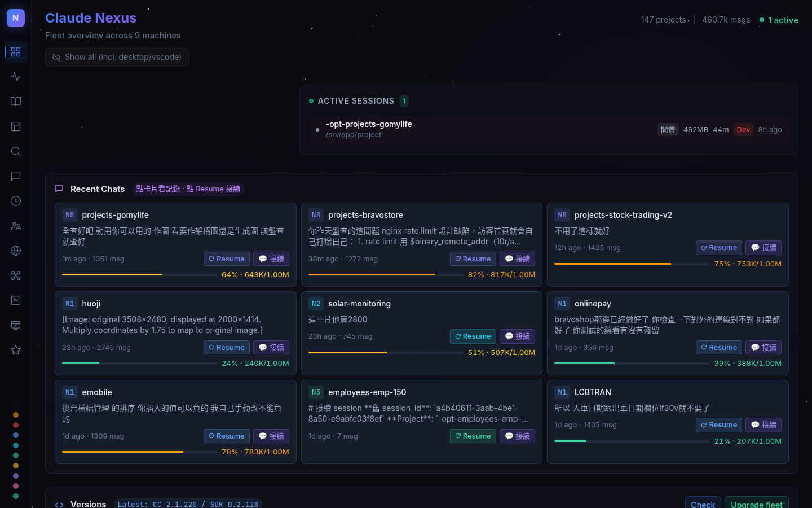Resume the onlinepay chat
The width and height of the screenshot is (812, 508).
pos(719,348)
